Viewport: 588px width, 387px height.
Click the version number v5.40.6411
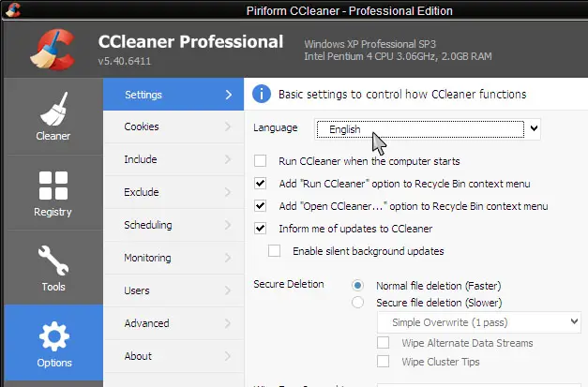pos(125,61)
